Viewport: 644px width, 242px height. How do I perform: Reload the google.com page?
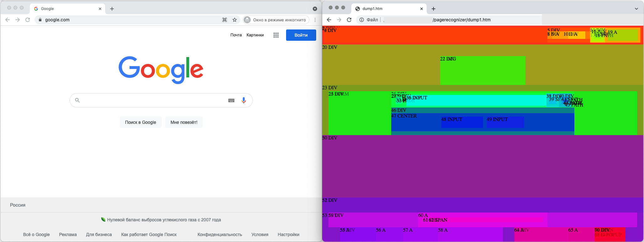tap(28, 20)
